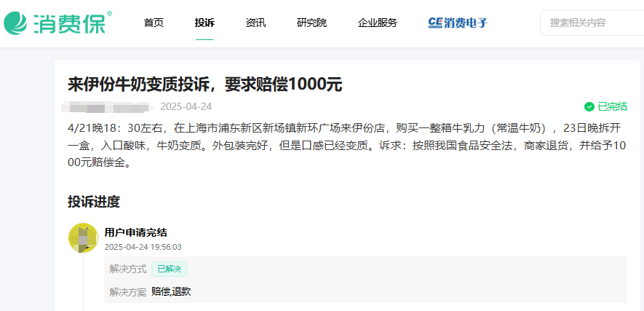Click the 解决方案 label
Viewport: 644px width, 311px height.
click(128, 293)
